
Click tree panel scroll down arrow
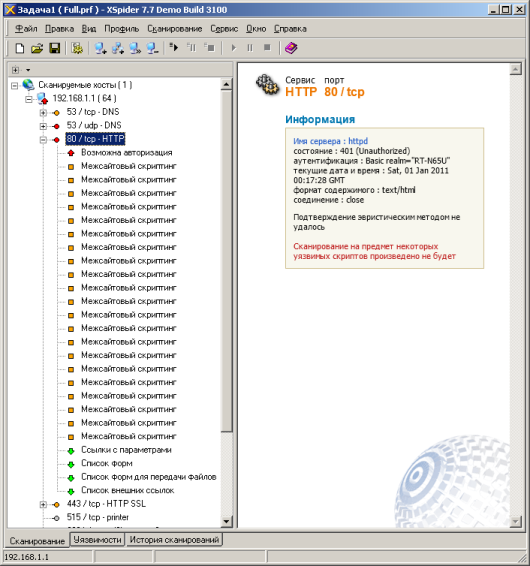point(226,521)
